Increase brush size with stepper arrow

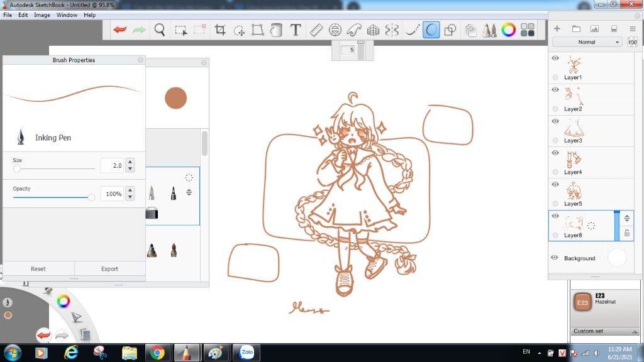[x=130, y=162]
